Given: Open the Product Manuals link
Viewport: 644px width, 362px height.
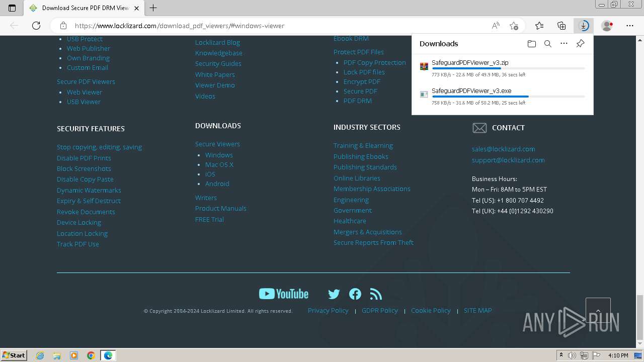Looking at the screenshot, I should [x=221, y=208].
